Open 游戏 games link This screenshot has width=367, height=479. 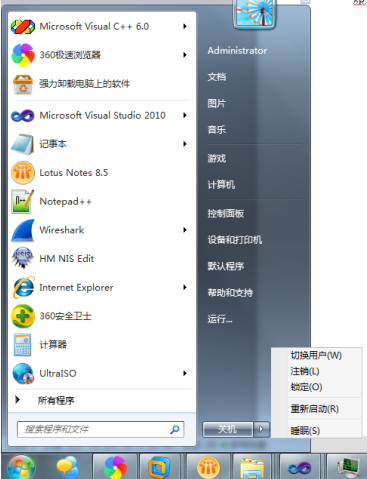click(217, 158)
